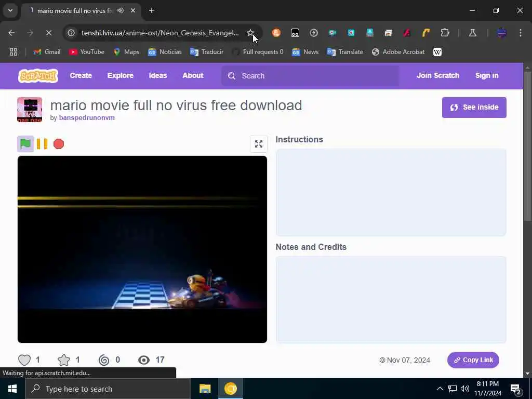The height and width of the screenshot is (399, 532).
Task: Click the See inside button
Action: [474, 108]
